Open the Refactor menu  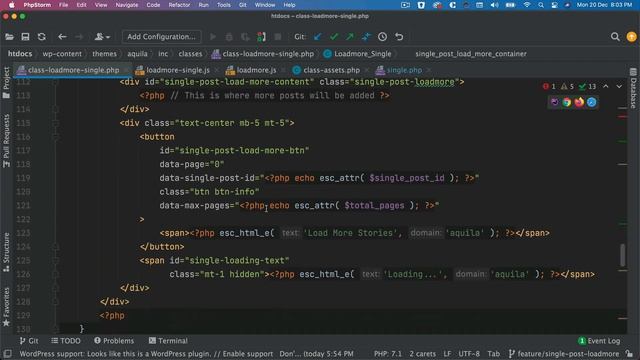179,5
